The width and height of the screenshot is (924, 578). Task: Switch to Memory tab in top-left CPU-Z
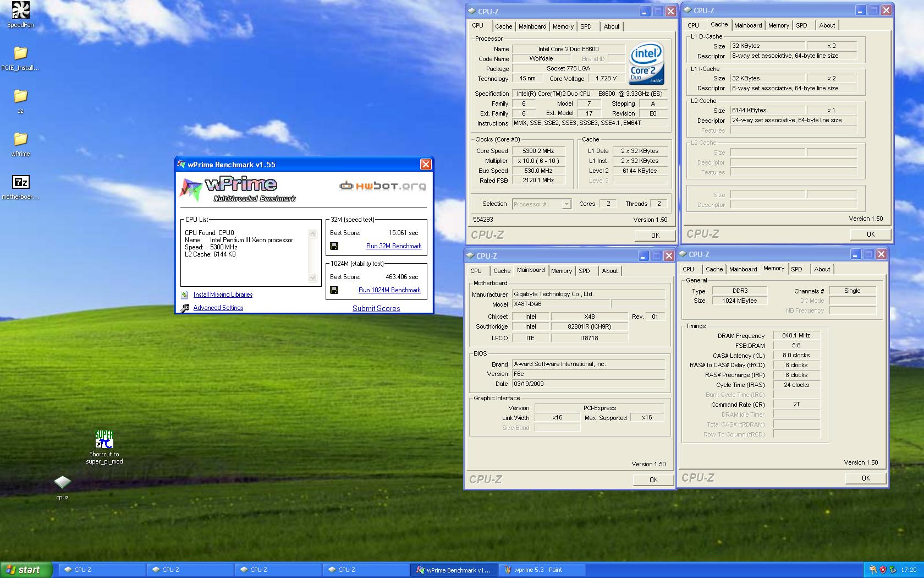pyautogui.click(x=563, y=26)
